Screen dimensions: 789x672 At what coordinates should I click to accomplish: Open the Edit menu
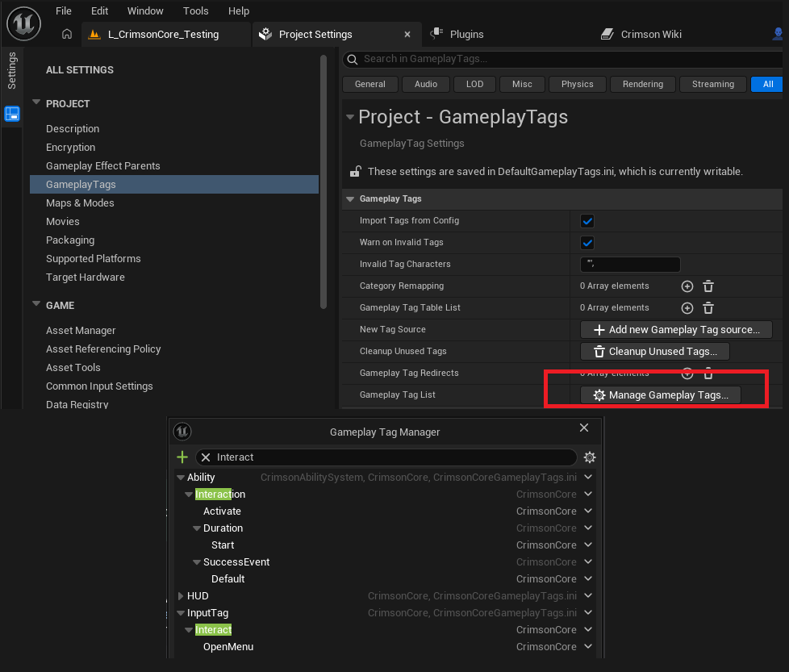[x=99, y=11]
